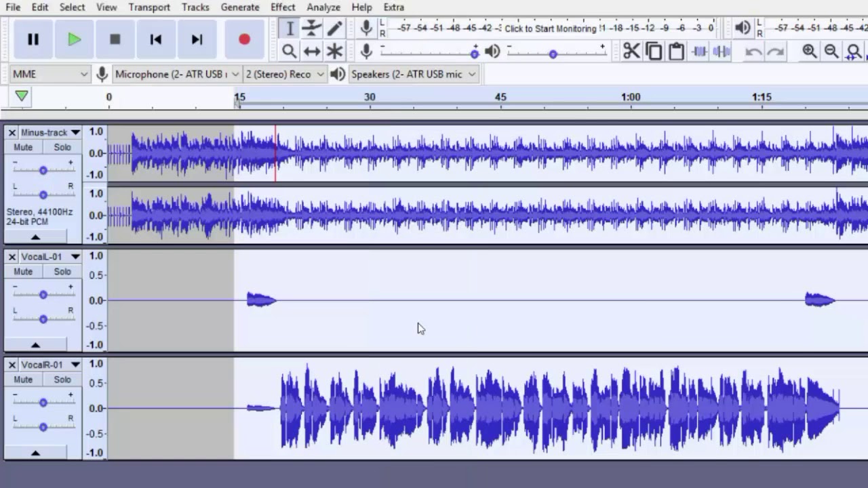Solo the VocalR-01 track
The height and width of the screenshot is (488, 868).
[62, 380]
